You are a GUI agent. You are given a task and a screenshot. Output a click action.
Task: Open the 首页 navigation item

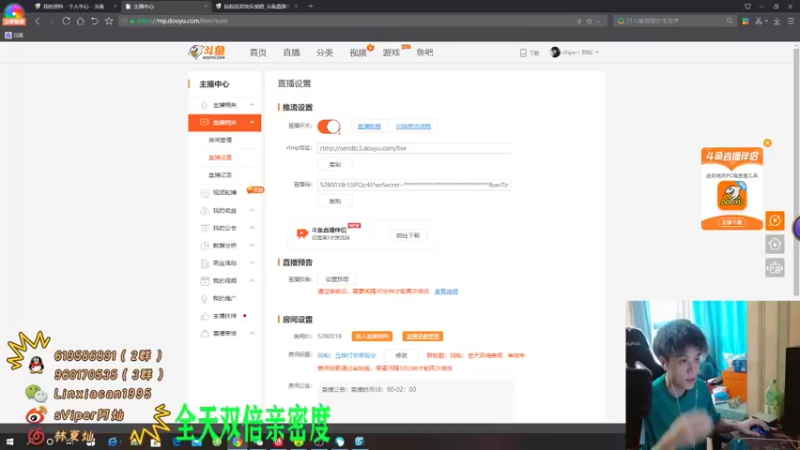click(258, 53)
